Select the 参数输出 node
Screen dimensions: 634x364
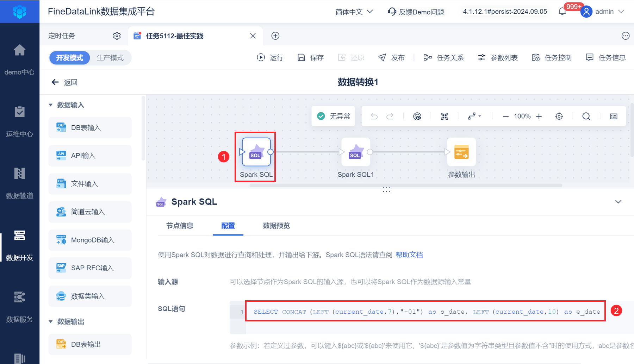[x=461, y=152]
